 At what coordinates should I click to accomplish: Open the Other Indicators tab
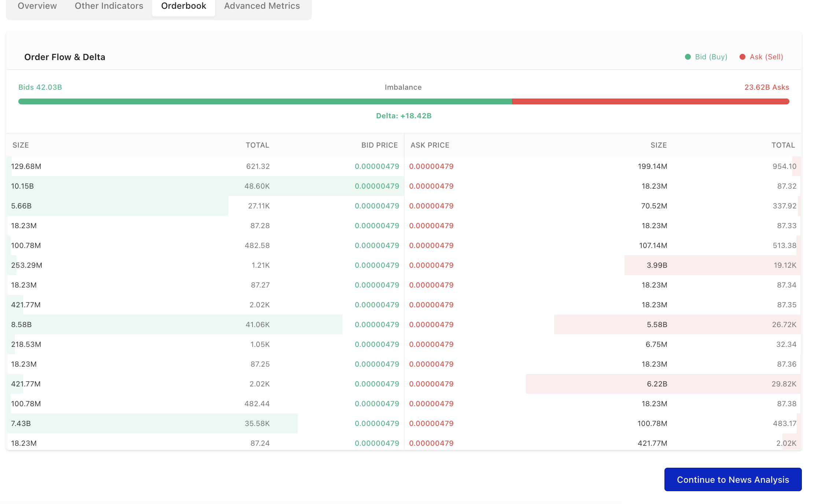(109, 6)
